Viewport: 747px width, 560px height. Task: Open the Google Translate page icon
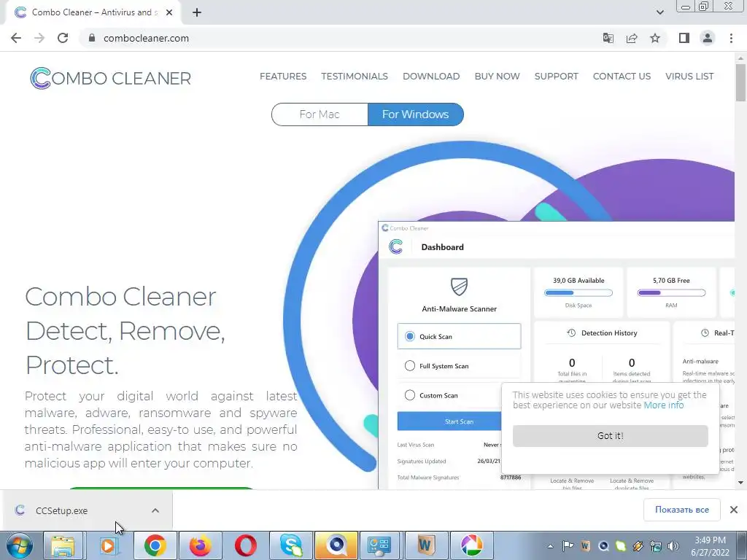608,38
